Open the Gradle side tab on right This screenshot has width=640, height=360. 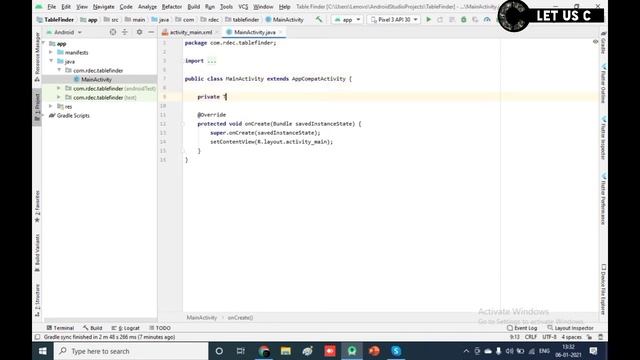pyautogui.click(x=603, y=42)
